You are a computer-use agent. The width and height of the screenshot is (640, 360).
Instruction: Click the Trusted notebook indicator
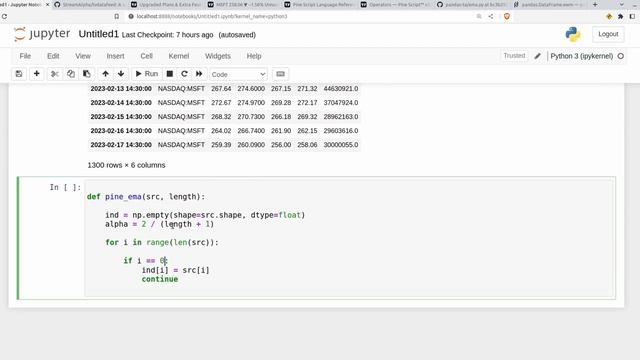(x=514, y=56)
